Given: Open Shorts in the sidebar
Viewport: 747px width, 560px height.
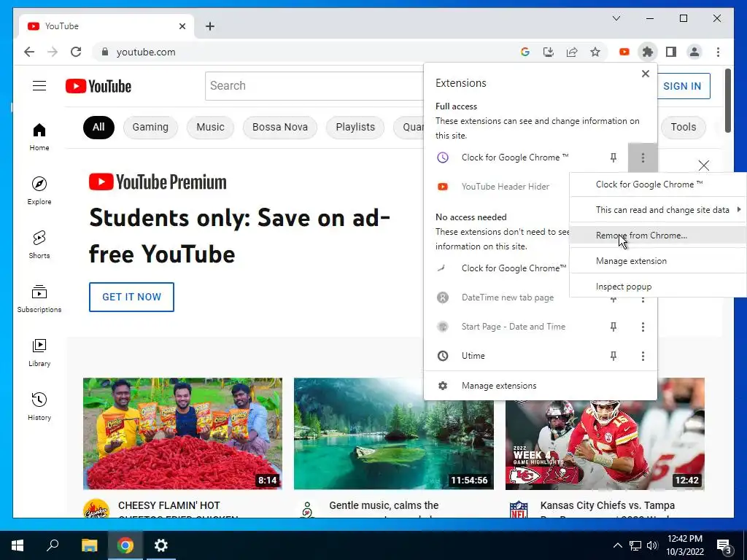Looking at the screenshot, I should click(x=39, y=245).
